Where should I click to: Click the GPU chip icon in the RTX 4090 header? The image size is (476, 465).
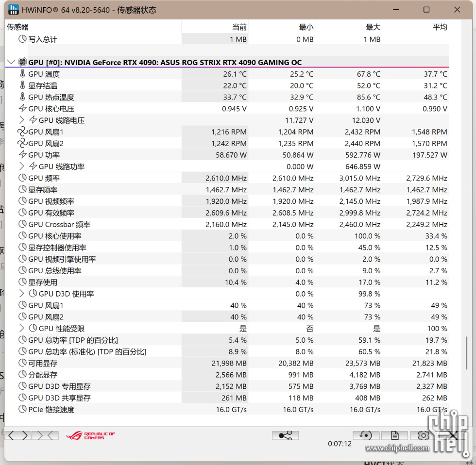pos(22,62)
